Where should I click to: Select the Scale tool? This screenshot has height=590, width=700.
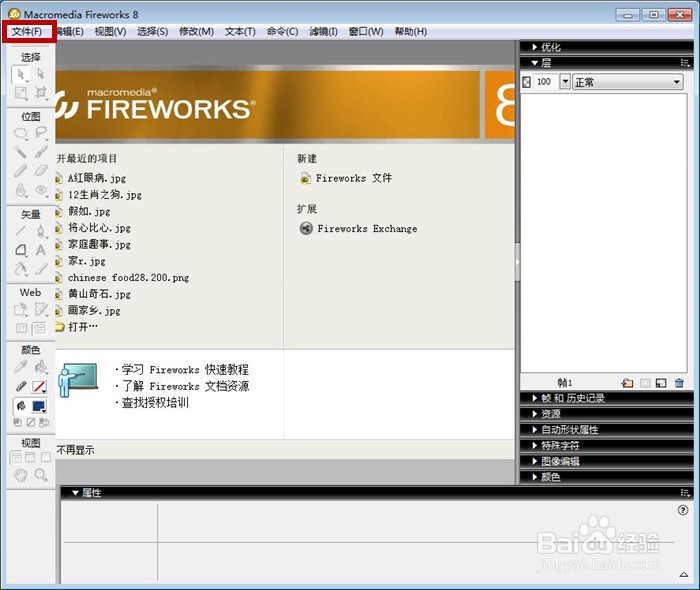(x=21, y=93)
